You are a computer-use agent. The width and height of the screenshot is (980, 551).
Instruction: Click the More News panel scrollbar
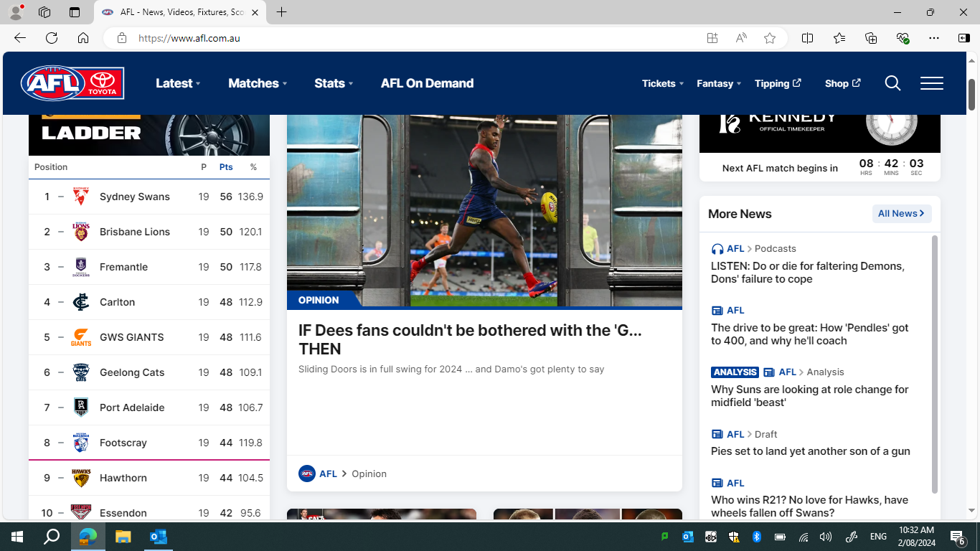935,364
